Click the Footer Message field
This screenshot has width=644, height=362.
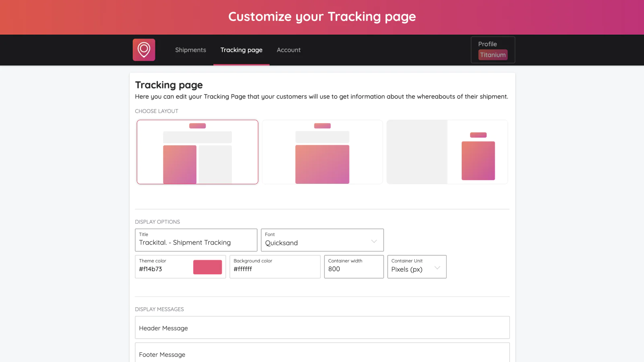click(322, 353)
